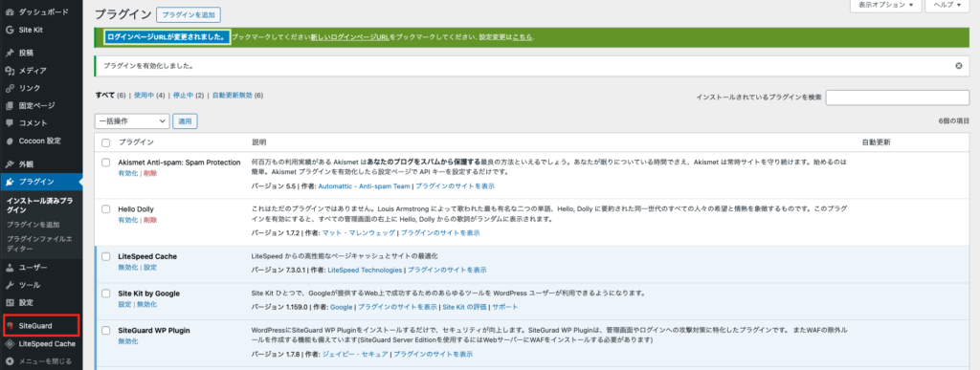This screenshot has height=370, width=980.
Task: Expand the ヘルプ help panel
Action: (947, 5)
